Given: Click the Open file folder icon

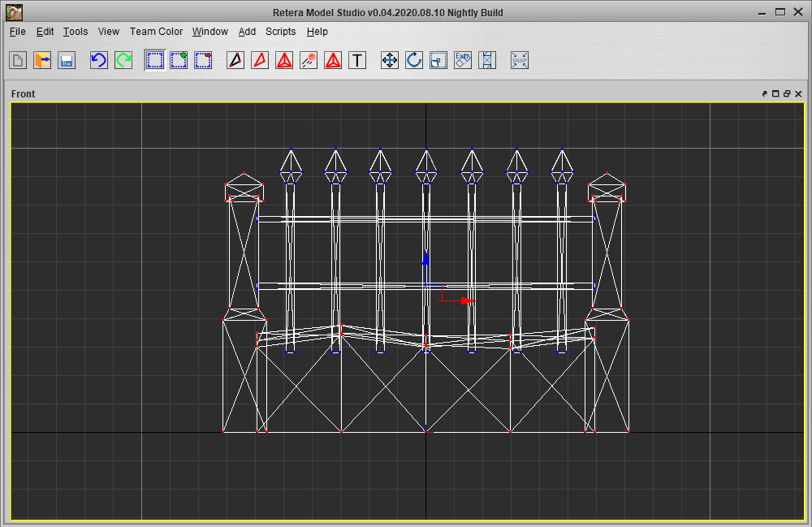Looking at the screenshot, I should pyautogui.click(x=42, y=60).
